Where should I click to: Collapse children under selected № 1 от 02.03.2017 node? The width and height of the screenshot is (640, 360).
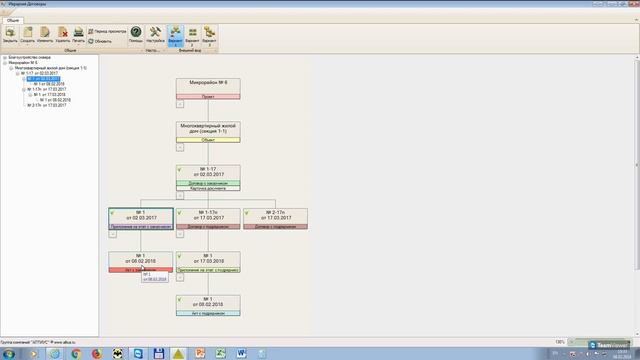coord(113,234)
